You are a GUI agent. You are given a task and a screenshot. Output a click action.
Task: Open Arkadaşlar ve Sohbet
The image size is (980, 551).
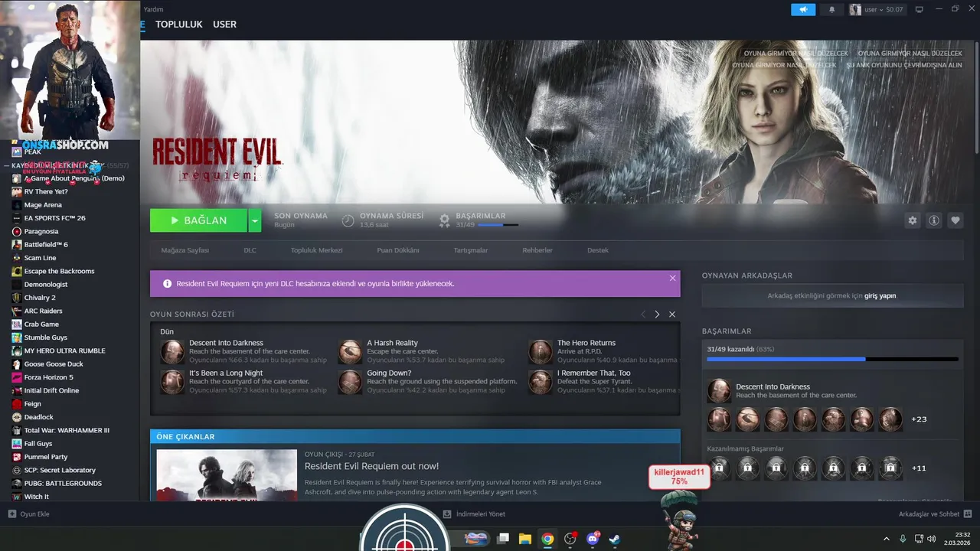(x=935, y=514)
